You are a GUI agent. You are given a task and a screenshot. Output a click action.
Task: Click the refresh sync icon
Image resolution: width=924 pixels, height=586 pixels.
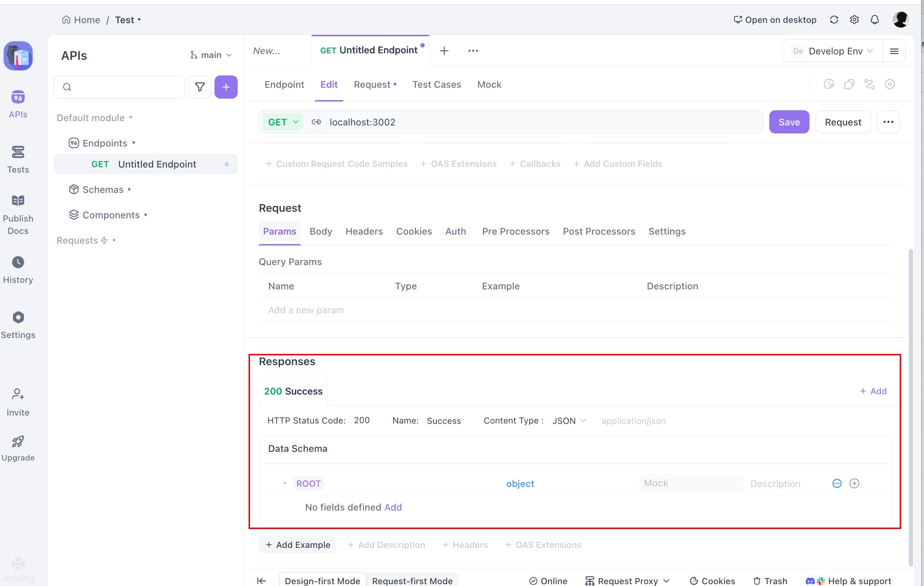pos(833,20)
